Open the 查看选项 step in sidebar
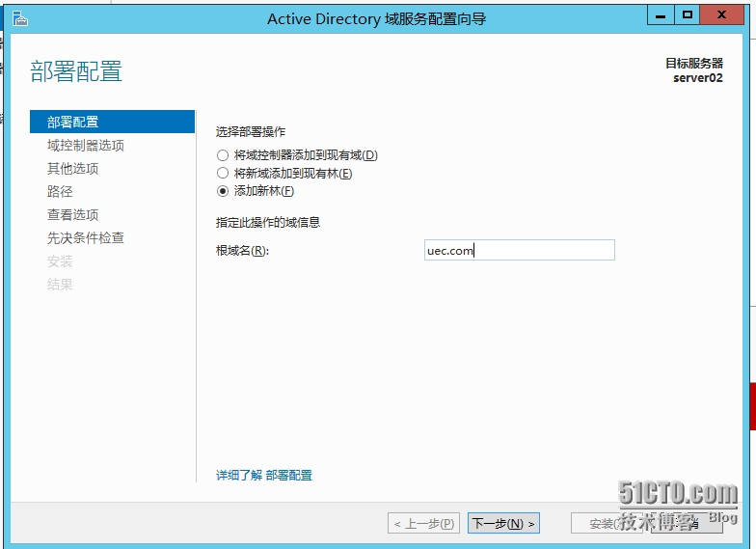756x549 pixels. [73, 214]
